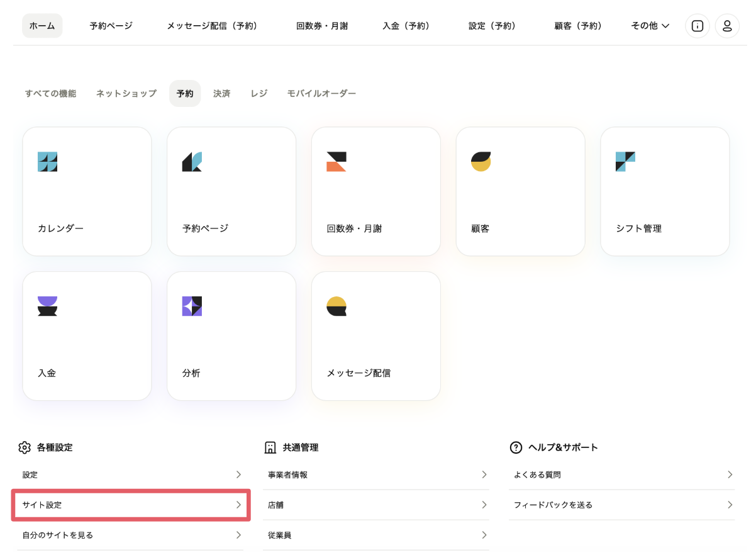Click the chevron beside よくある質問
This screenshot has width=756, height=560.
730,474
